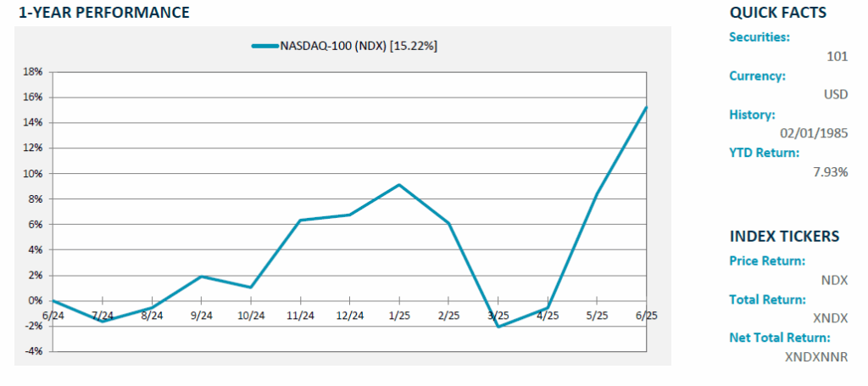Click the 'YTD Return:' label
The height and width of the screenshot is (386, 868).
tap(765, 153)
